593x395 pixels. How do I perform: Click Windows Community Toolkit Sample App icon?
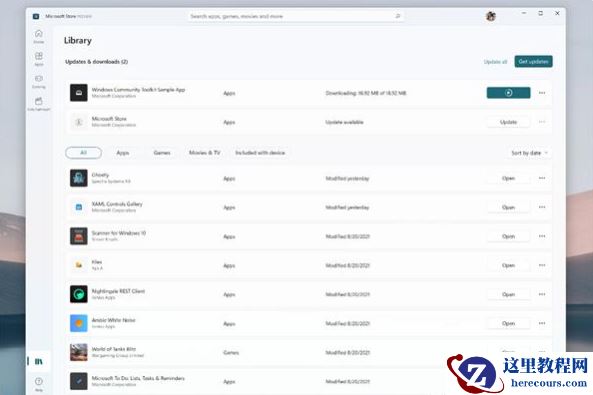coord(79,93)
